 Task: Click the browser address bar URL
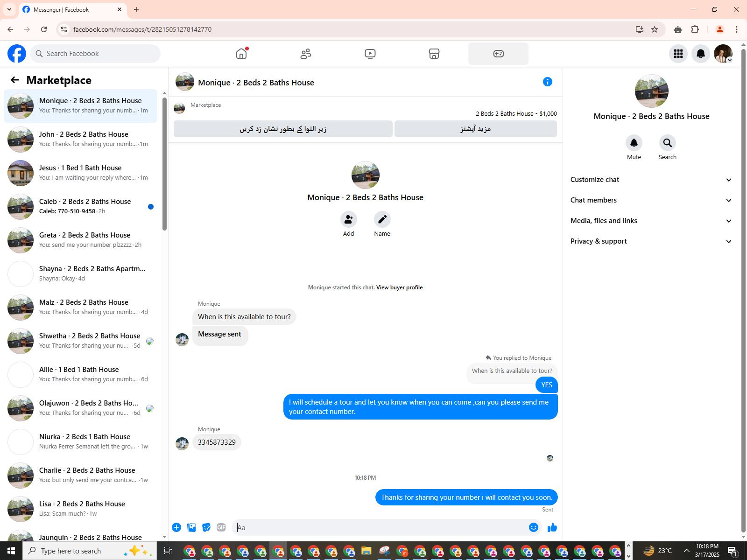142,29
